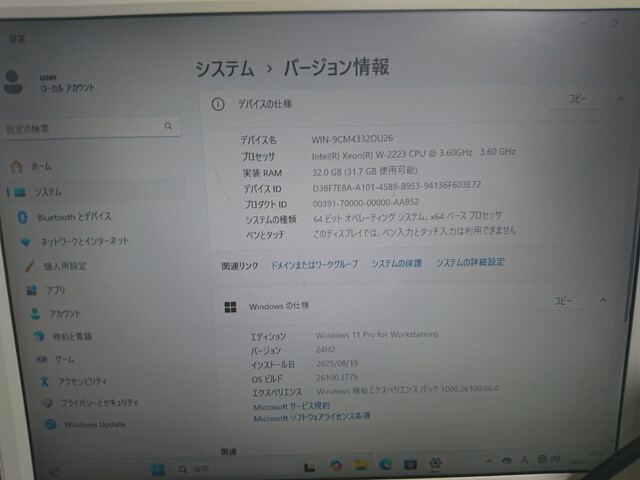This screenshot has width=640, height=480.
Task: Click the Bluetooth icon in sidebar
Action: pos(23,217)
